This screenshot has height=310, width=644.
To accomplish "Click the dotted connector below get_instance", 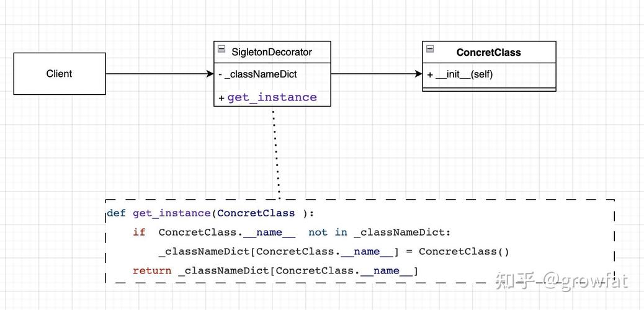I will 275,155.
